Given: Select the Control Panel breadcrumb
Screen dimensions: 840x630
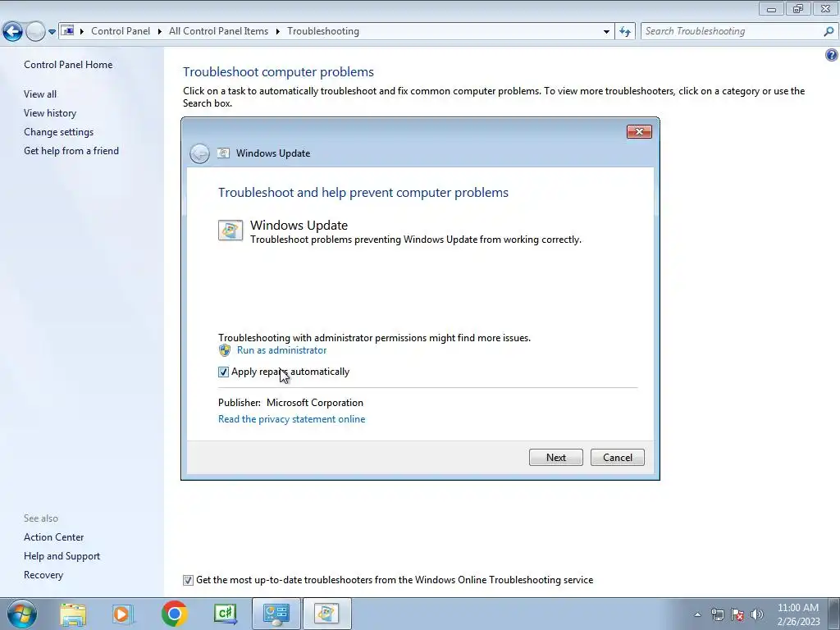Looking at the screenshot, I should pyautogui.click(x=121, y=31).
